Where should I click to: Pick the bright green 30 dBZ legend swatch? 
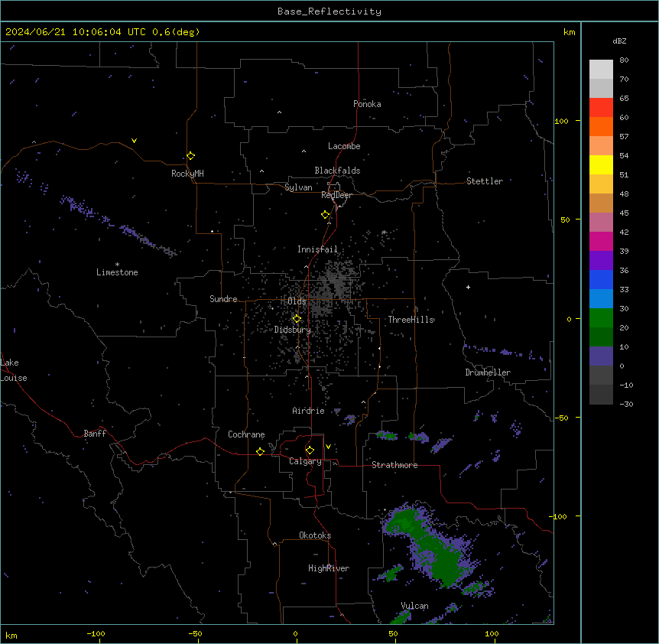coord(601,318)
